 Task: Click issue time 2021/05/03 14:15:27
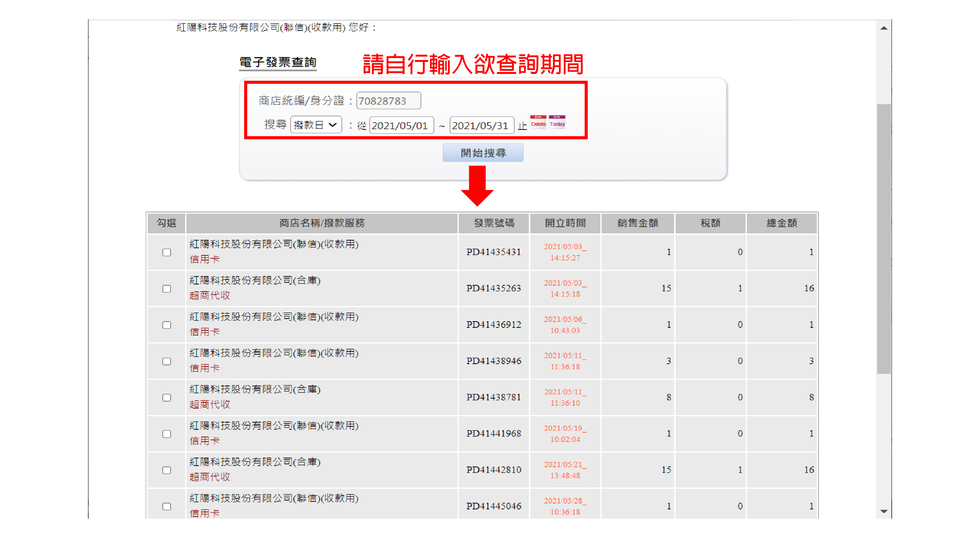coord(565,252)
